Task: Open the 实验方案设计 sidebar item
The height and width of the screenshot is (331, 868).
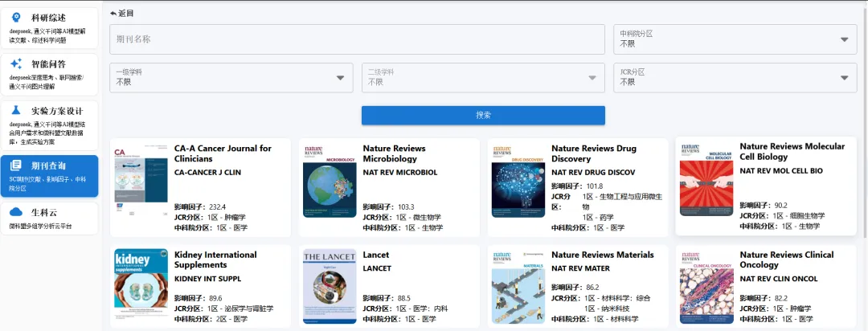Action: tap(49, 125)
